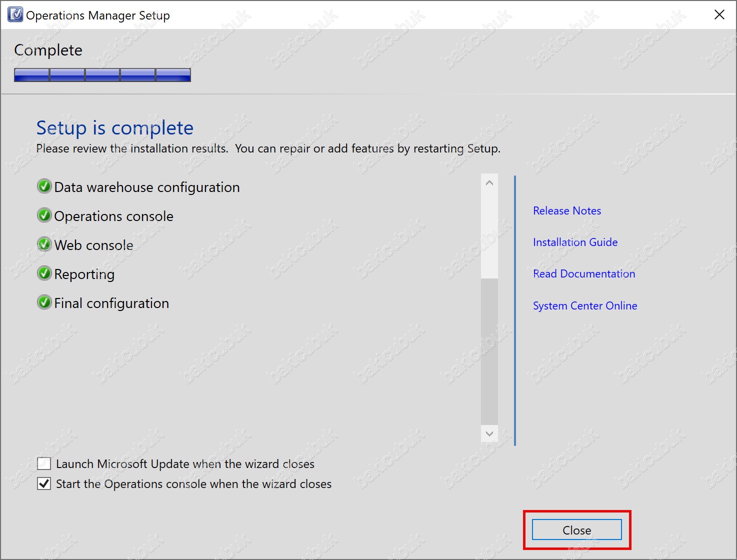Click the scroll down arrow in results list

pos(489,433)
